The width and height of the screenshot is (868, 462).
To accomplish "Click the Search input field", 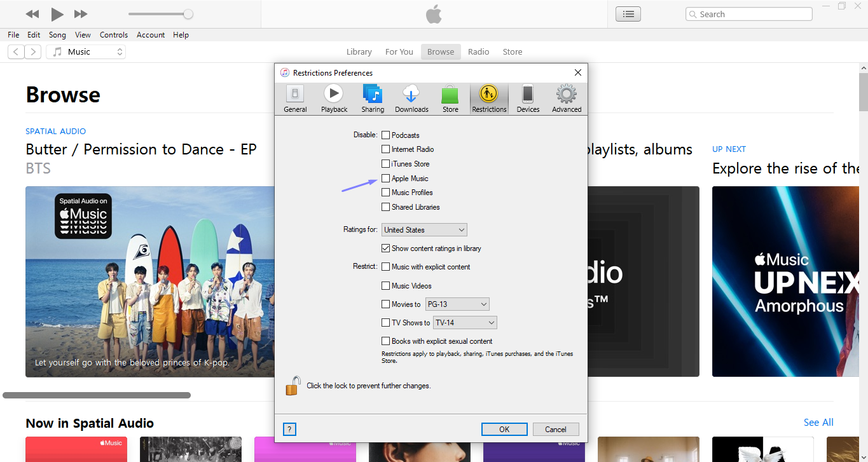I will 749,14.
